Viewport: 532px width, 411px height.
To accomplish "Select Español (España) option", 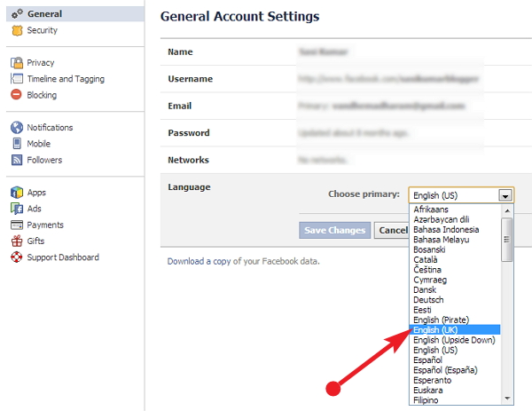I will [x=455, y=370].
